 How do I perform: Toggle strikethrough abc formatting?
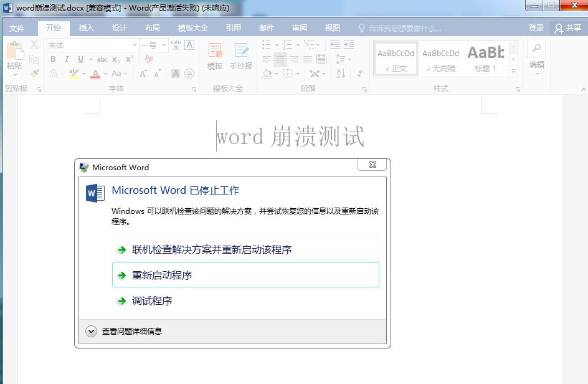coord(102,59)
